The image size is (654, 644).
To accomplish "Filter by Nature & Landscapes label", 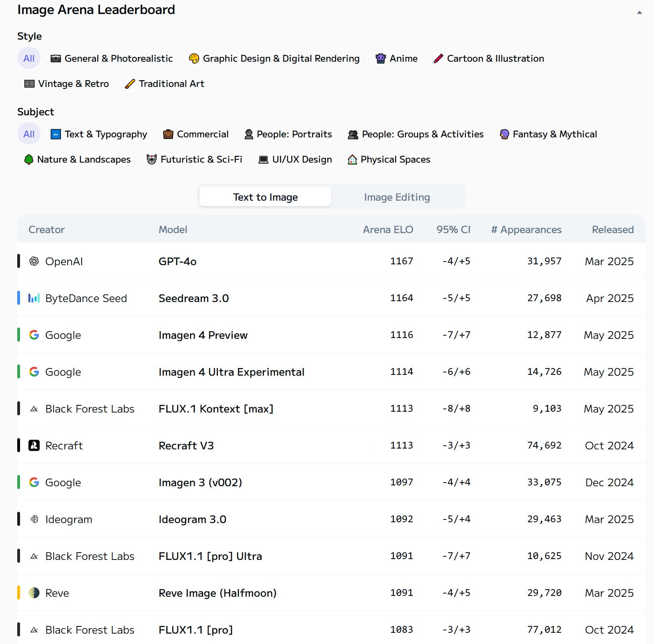I will pos(84,159).
